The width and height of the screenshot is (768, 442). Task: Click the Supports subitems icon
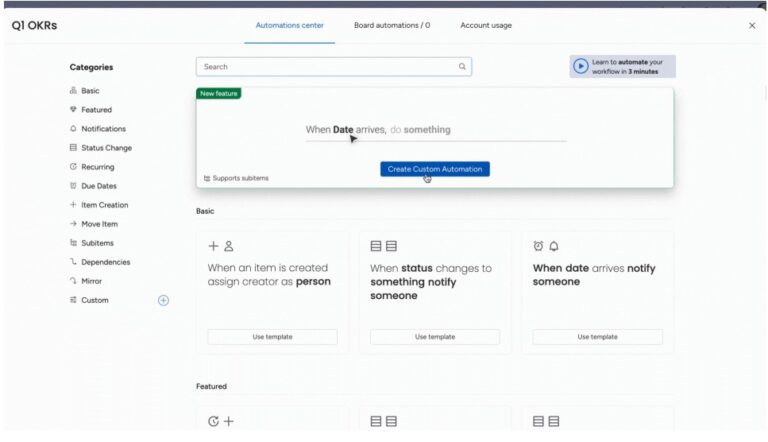click(207, 178)
